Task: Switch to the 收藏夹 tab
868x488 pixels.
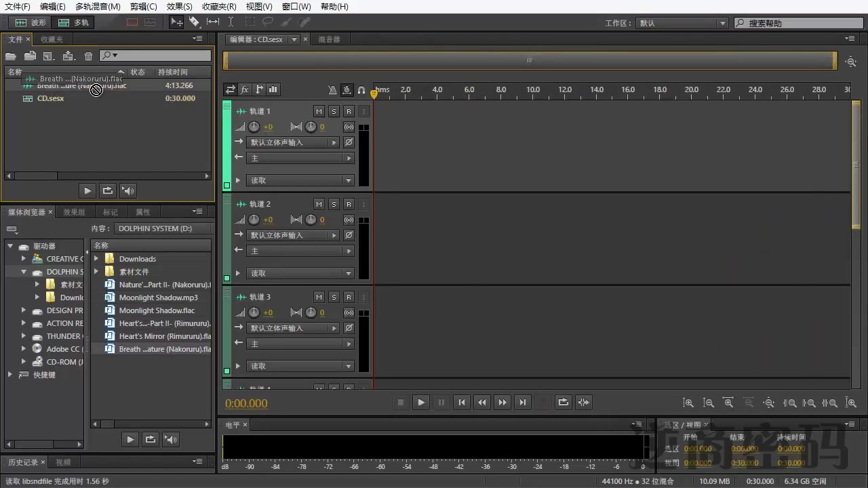Action: coord(52,39)
